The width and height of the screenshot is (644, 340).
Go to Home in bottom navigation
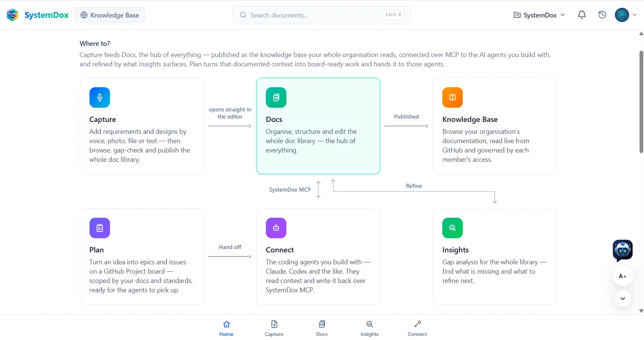click(x=226, y=328)
